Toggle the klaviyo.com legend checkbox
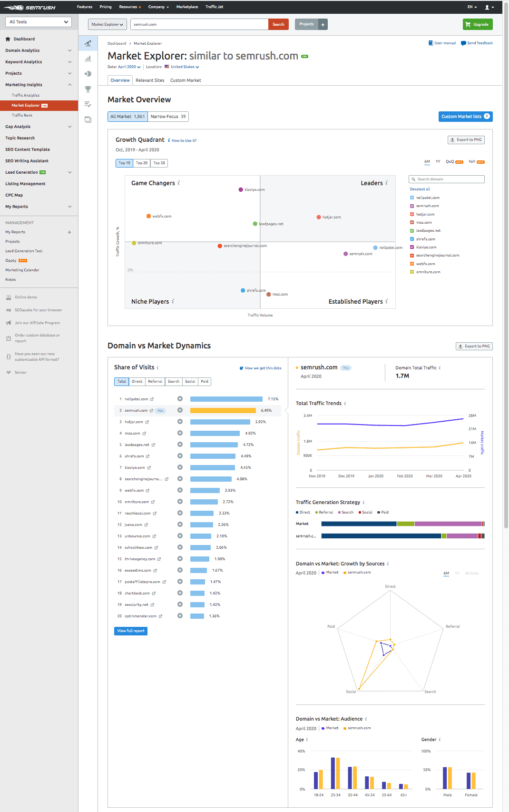This screenshot has width=509, height=812. point(412,247)
